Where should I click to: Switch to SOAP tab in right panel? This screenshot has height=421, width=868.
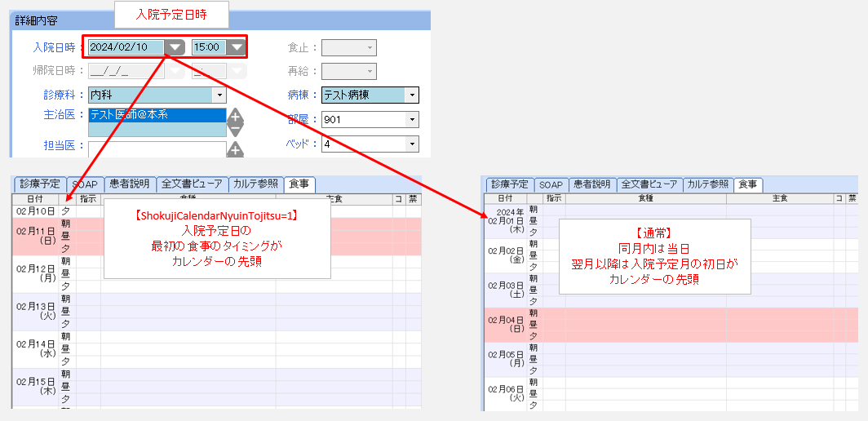pyautogui.click(x=551, y=185)
